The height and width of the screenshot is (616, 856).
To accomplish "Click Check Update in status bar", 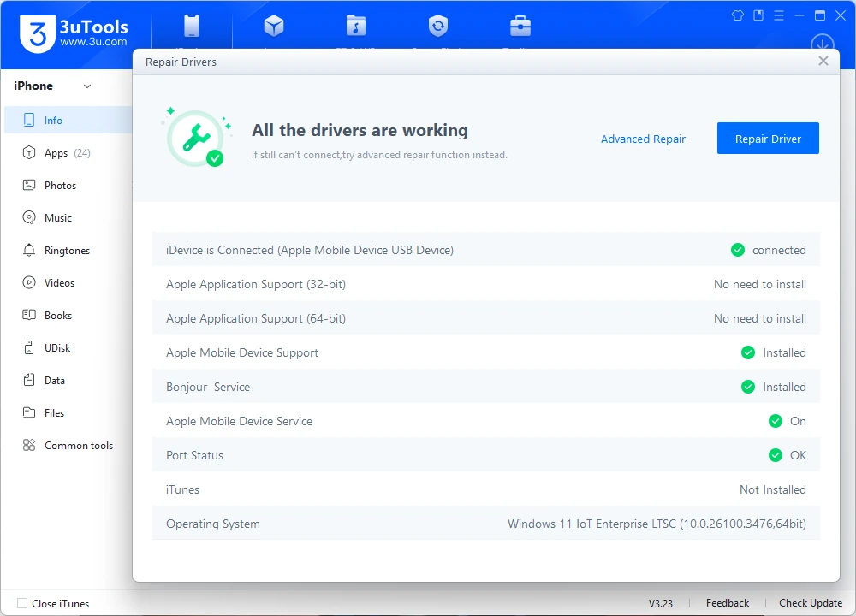I will [810, 603].
